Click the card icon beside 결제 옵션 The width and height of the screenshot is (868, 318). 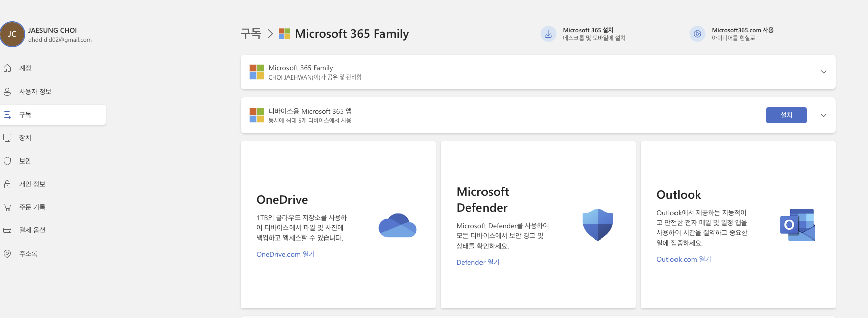(7, 230)
